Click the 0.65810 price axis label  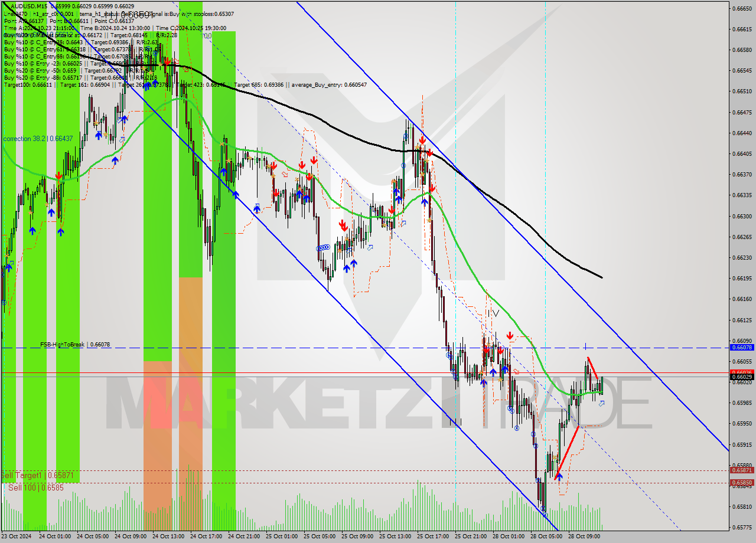tap(742, 506)
